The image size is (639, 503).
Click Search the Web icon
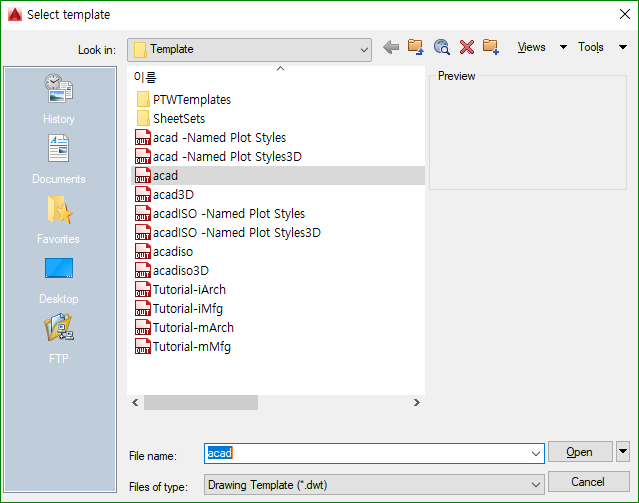(x=441, y=47)
